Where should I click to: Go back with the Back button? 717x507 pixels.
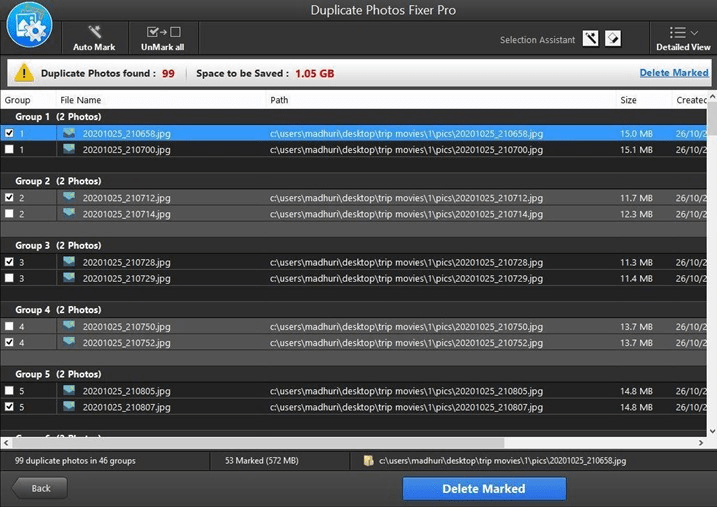click(40, 488)
